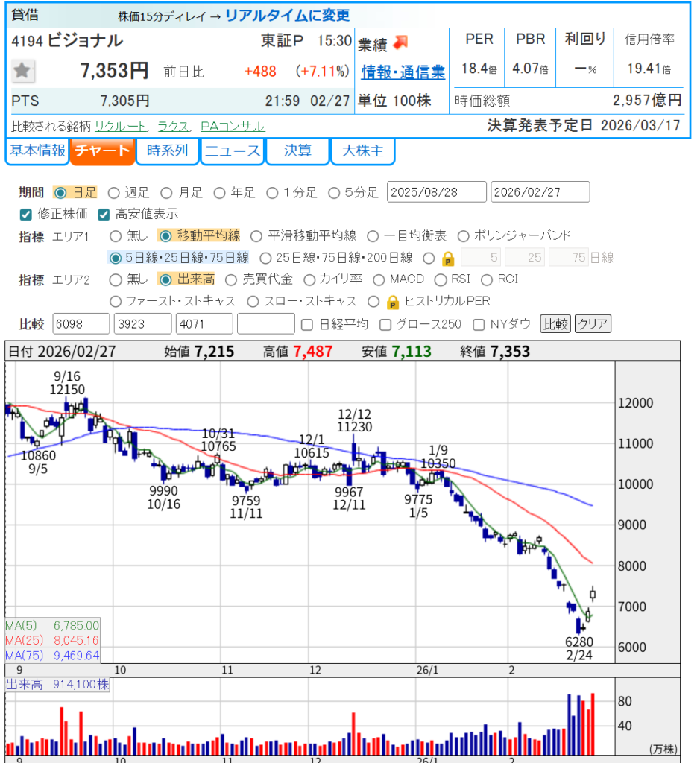Click the star favorite icon beside the price
Viewport: 700px width, 763px height.
(x=23, y=72)
